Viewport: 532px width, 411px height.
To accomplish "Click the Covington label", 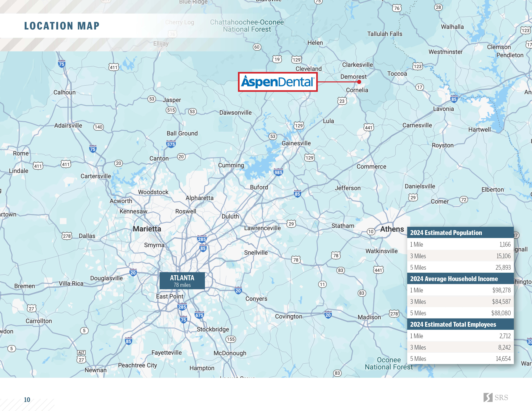I will pos(289,316).
